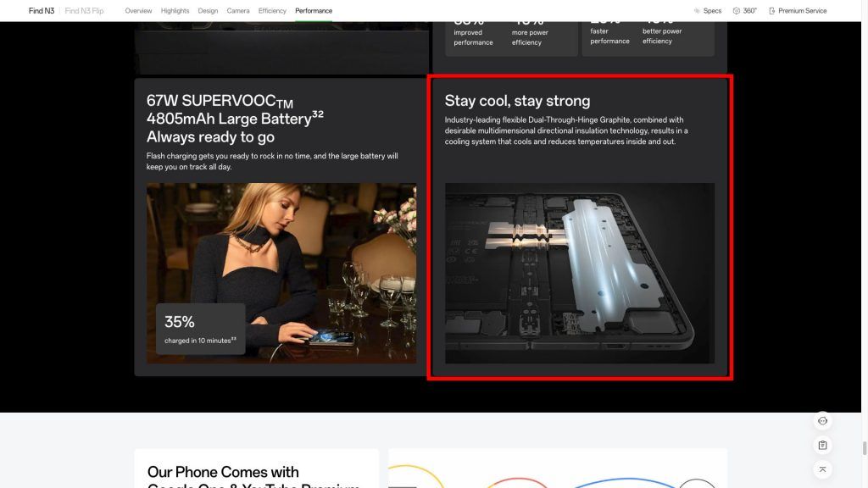Viewport: 868px width, 488px height.
Task: Open the Specs page link
Action: click(x=708, y=11)
